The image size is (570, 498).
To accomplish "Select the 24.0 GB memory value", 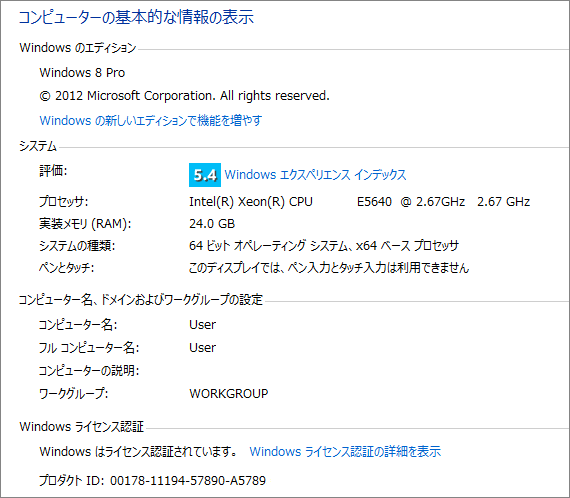I will [212, 224].
